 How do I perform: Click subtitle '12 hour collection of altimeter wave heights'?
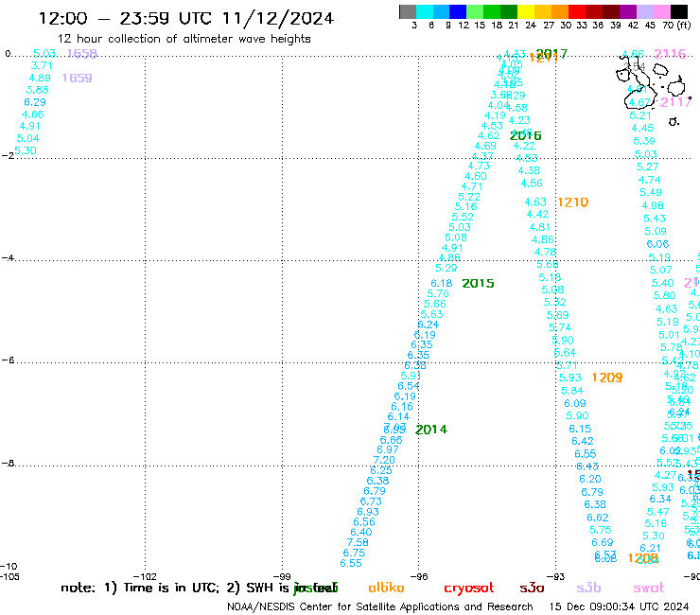[184, 39]
